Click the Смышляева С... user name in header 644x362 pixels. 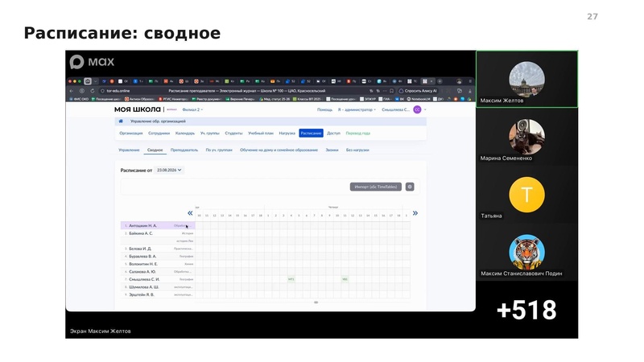pos(395,109)
